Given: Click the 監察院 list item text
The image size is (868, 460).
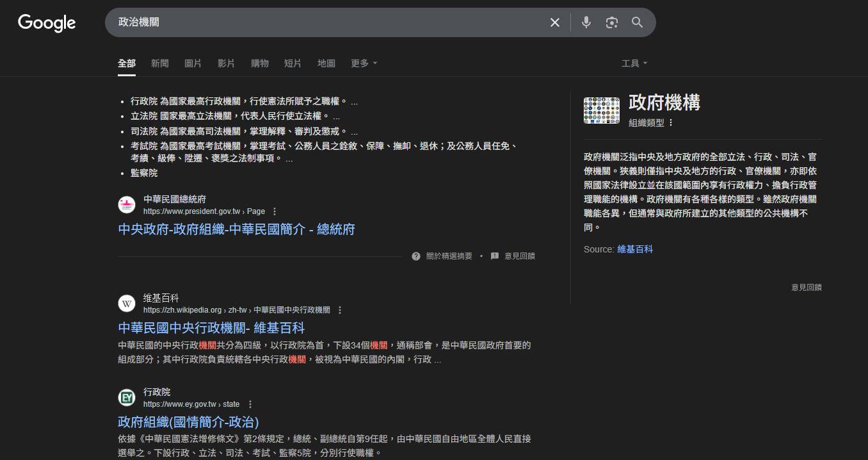Looking at the screenshot, I should 144,173.
